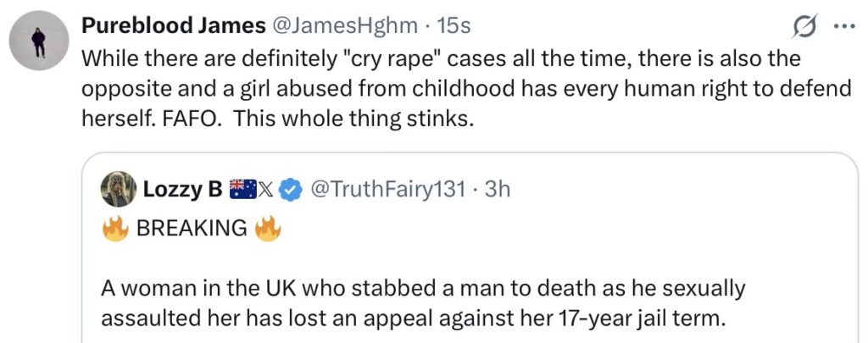
Task: Open the three-dot more options menu
Action: 845,26
